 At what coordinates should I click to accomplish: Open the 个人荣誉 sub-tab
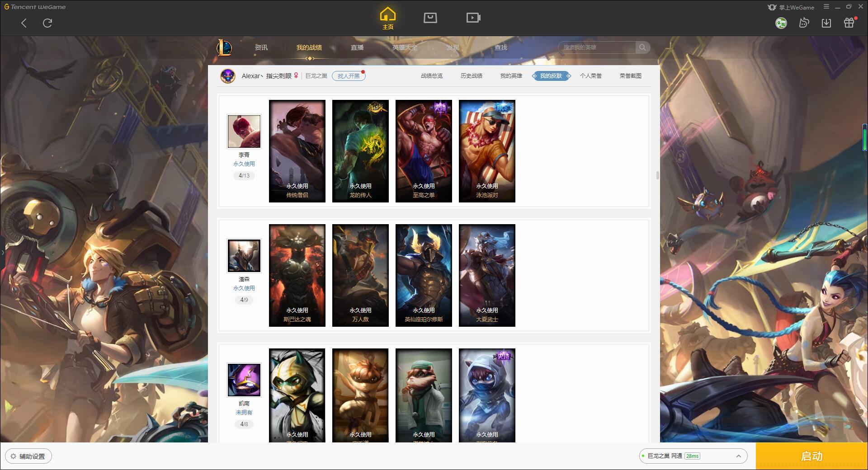click(x=591, y=76)
